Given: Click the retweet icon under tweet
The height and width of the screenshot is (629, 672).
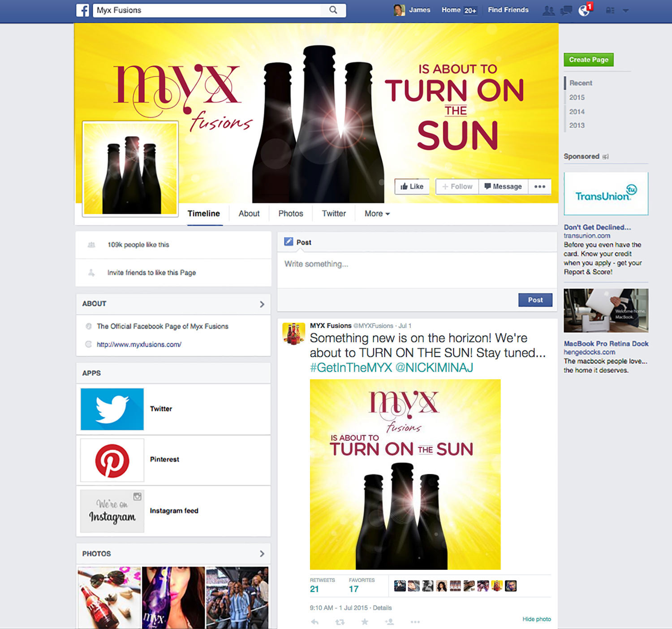Looking at the screenshot, I should coord(340,622).
